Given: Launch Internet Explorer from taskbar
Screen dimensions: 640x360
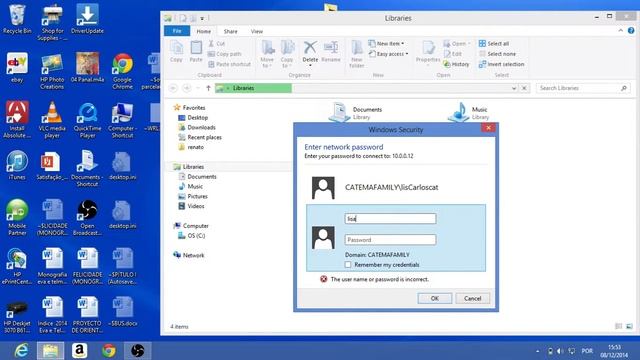Looking at the screenshot, I should 21,350.
